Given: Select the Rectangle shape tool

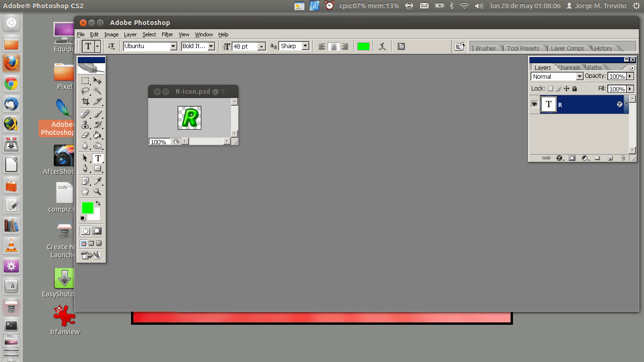Looking at the screenshot, I should point(98,169).
